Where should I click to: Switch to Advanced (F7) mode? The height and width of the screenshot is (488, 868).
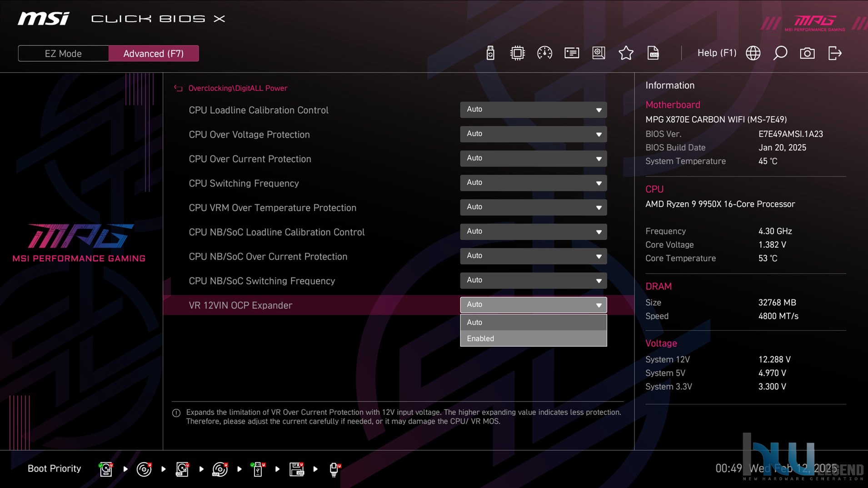154,54
